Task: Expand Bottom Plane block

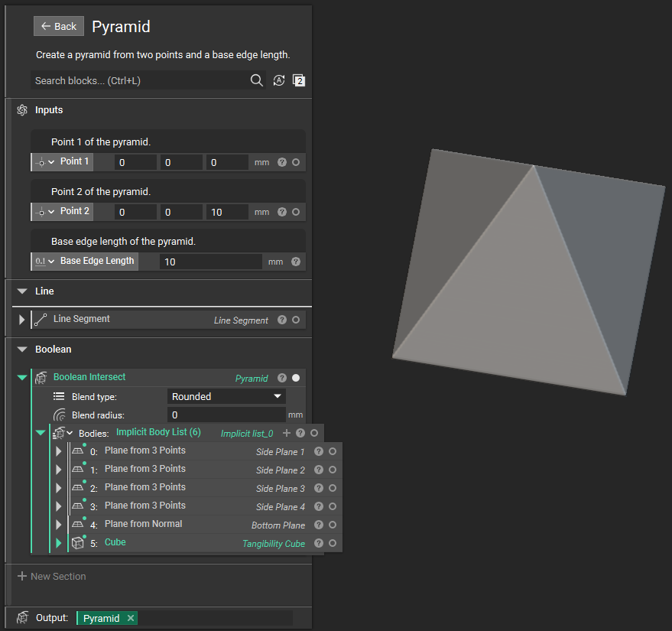Action: (59, 525)
